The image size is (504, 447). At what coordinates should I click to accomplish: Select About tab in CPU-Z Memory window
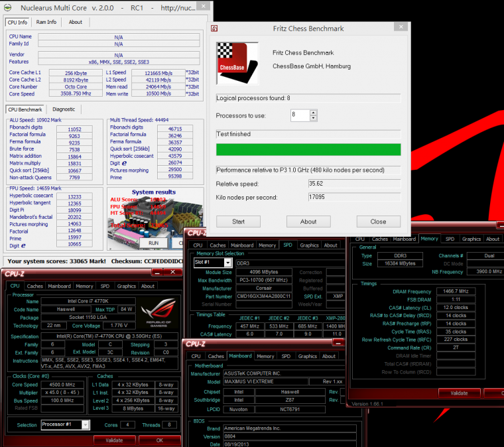493,239
